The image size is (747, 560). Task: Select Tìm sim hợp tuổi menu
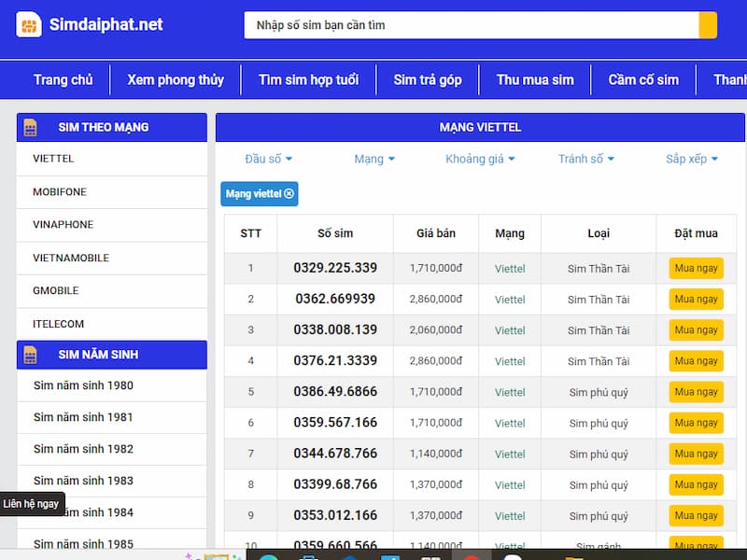pyautogui.click(x=309, y=79)
